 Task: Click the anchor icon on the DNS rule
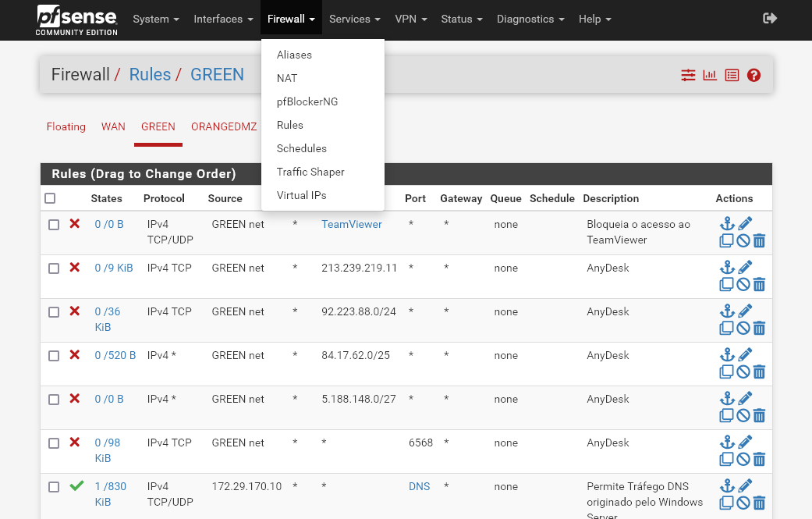pyautogui.click(x=727, y=485)
